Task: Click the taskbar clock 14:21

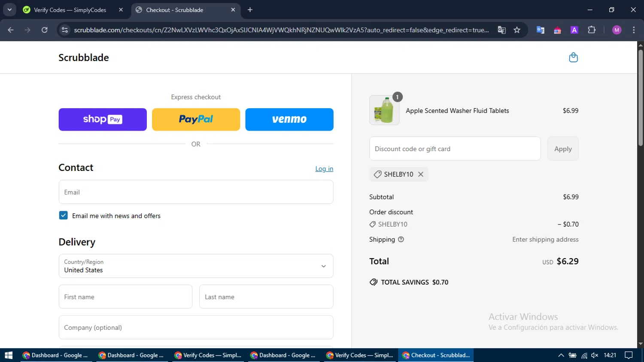Action: pos(610,355)
